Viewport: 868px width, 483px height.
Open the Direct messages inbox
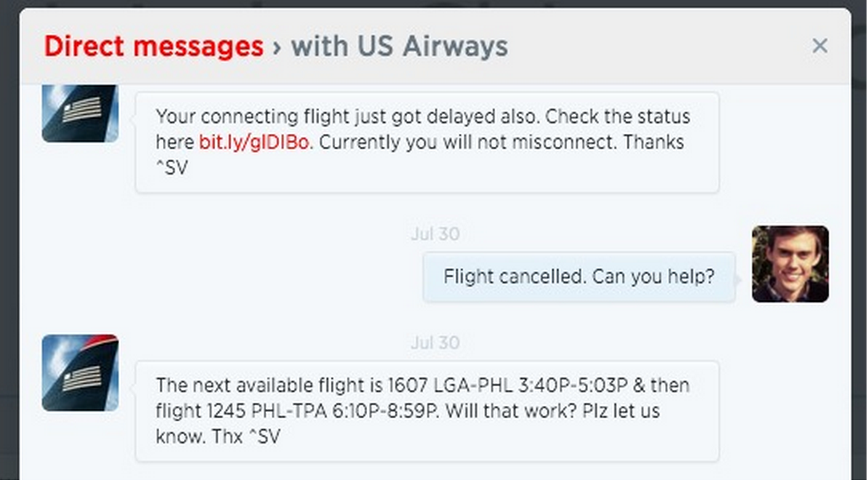153,46
